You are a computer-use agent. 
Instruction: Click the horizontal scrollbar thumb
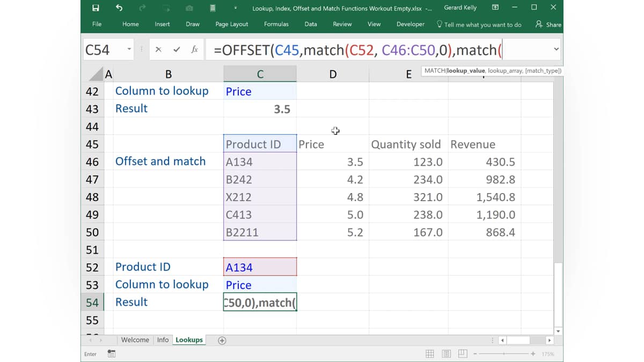tap(518, 341)
